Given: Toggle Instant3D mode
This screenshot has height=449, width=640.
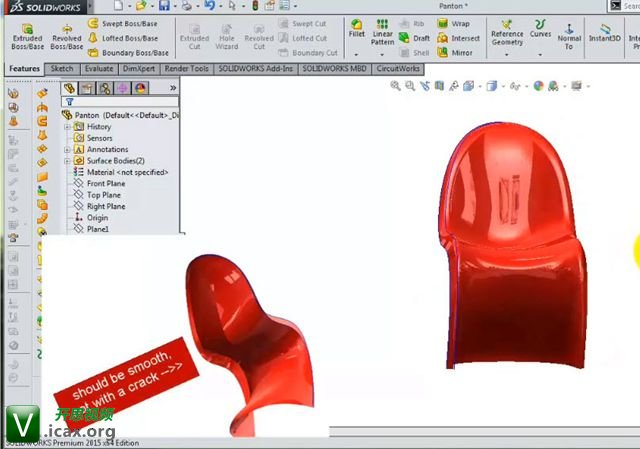Looking at the screenshot, I should pos(604,33).
